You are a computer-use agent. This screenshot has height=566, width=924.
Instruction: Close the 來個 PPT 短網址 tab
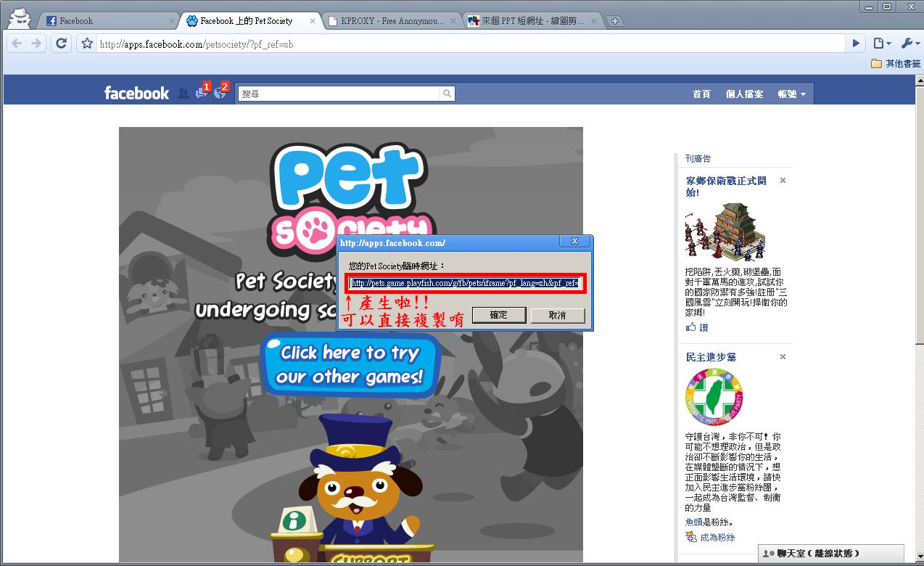click(x=594, y=21)
